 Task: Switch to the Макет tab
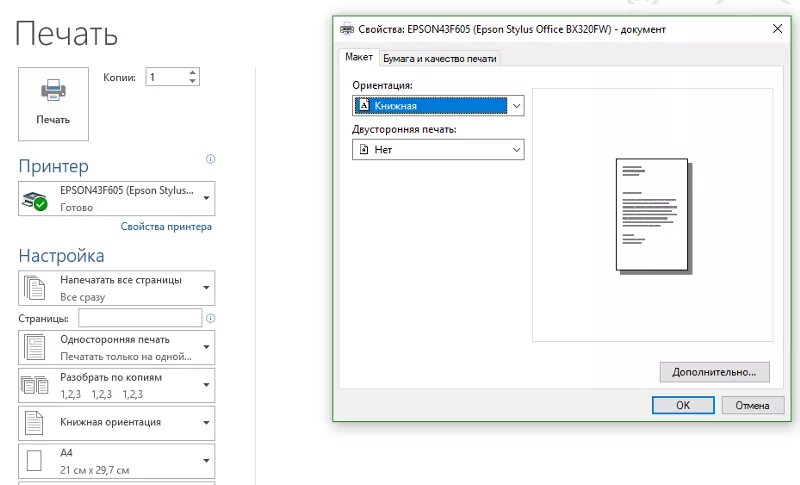click(x=359, y=57)
